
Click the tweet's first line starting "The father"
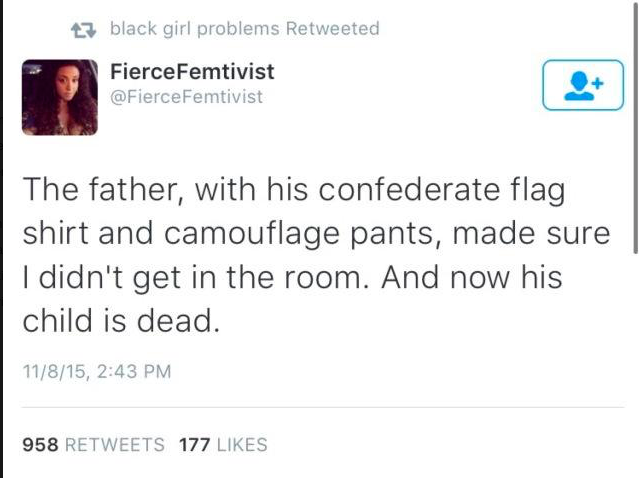[300, 189]
